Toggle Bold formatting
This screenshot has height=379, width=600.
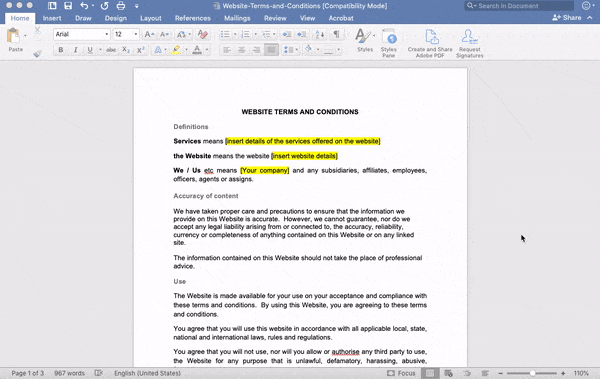[x=60, y=50]
